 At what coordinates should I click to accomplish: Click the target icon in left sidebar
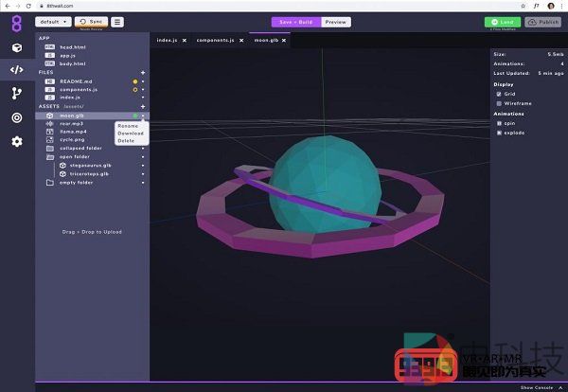coord(16,117)
